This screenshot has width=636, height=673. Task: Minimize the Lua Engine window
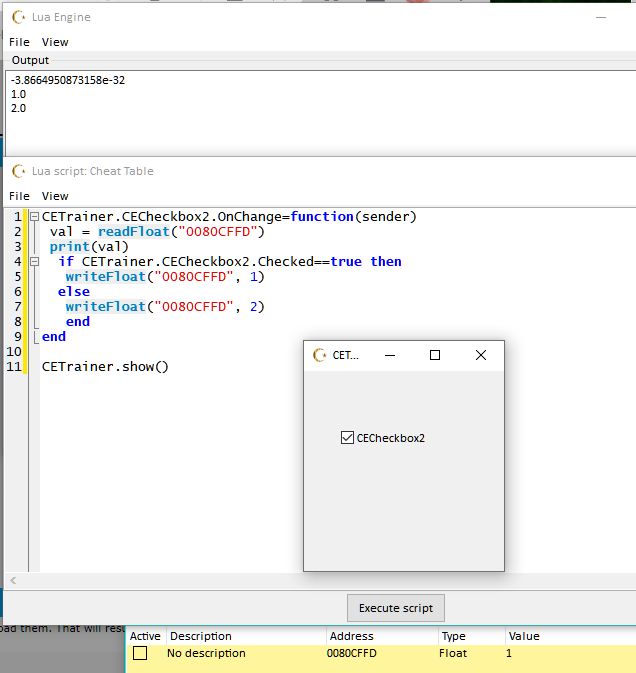point(601,17)
